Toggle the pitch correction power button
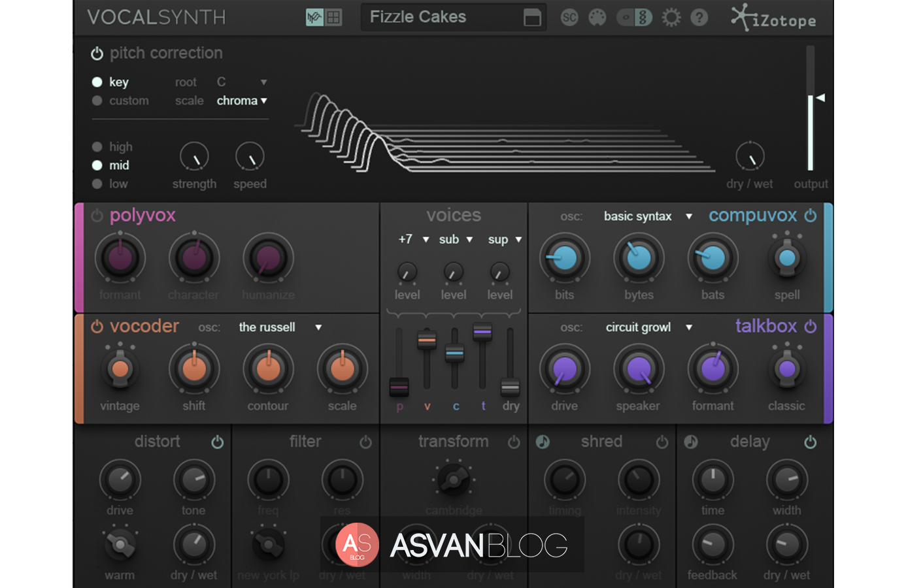The width and height of the screenshot is (906, 588). point(97,54)
